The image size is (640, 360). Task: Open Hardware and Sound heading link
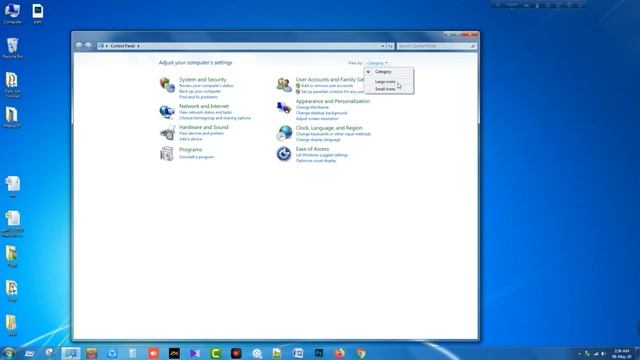tap(204, 127)
